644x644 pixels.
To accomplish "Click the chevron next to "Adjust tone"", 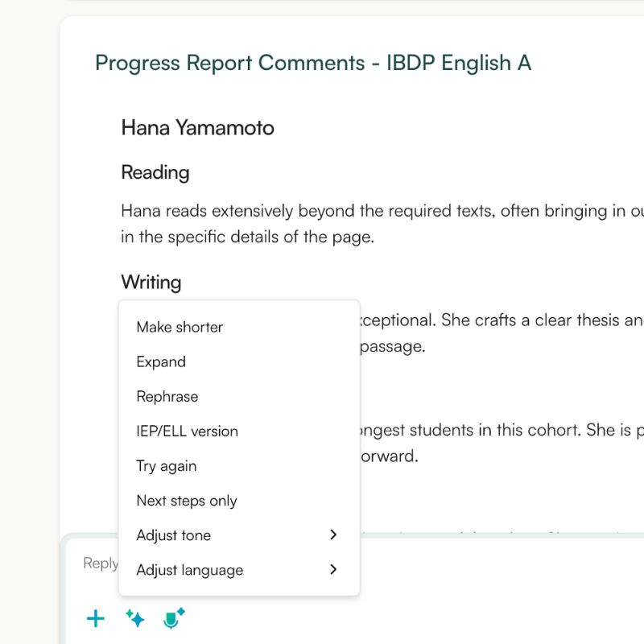I will pyautogui.click(x=332, y=535).
